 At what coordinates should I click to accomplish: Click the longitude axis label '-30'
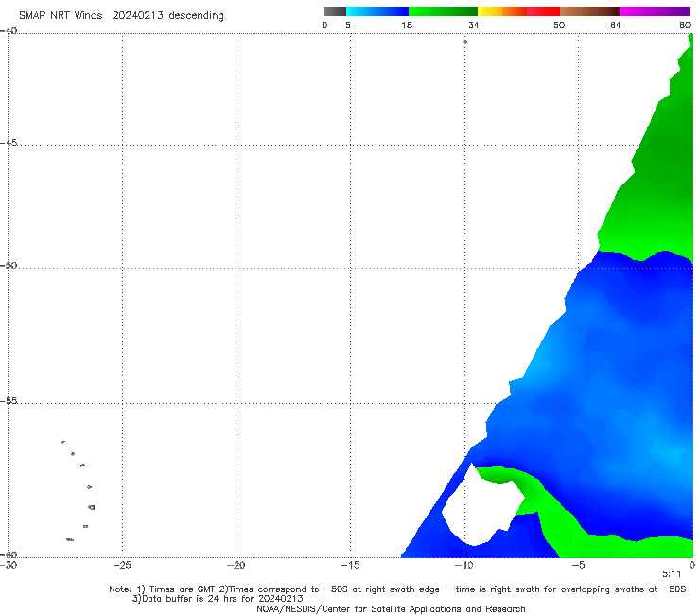click(9, 565)
